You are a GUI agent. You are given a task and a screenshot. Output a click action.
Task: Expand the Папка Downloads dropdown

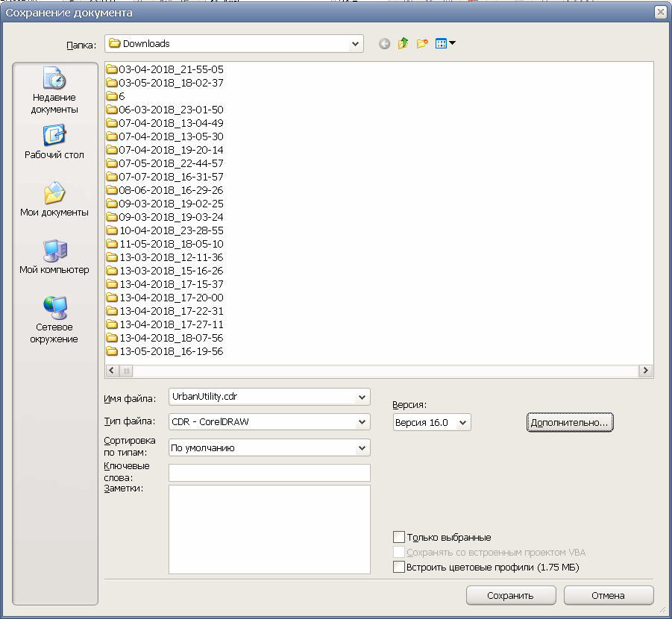tap(355, 44)
